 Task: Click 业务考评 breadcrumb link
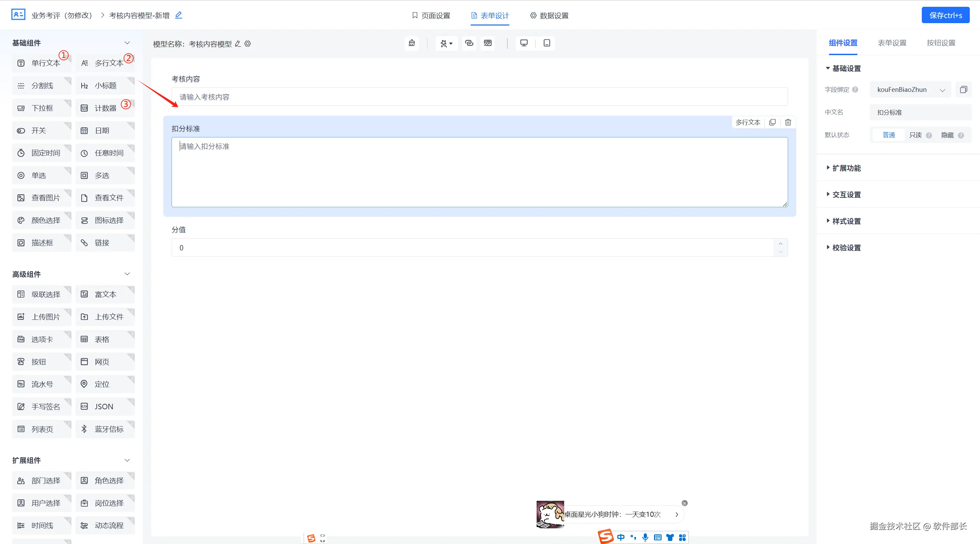coord(62,15)
